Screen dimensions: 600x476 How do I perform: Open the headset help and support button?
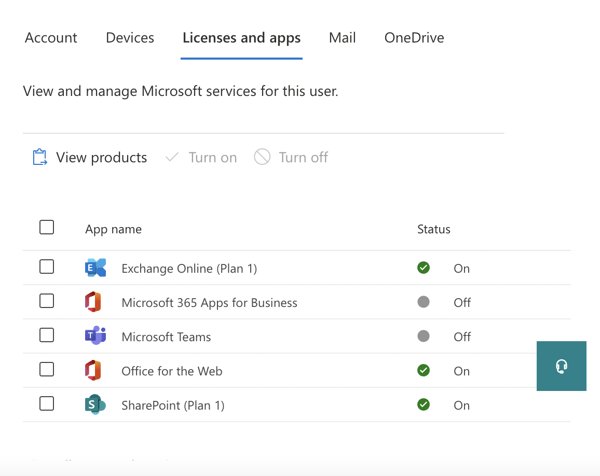point(561,366)
